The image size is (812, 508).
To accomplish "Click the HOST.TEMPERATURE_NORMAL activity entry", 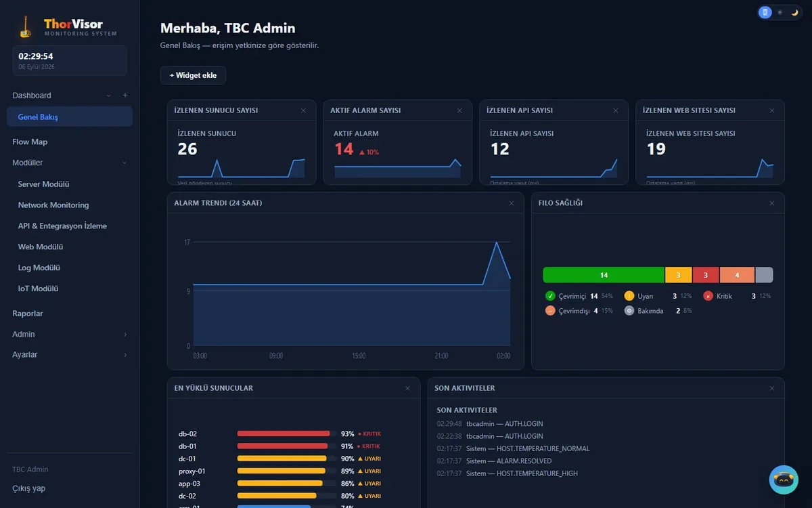I will point(513,448).
